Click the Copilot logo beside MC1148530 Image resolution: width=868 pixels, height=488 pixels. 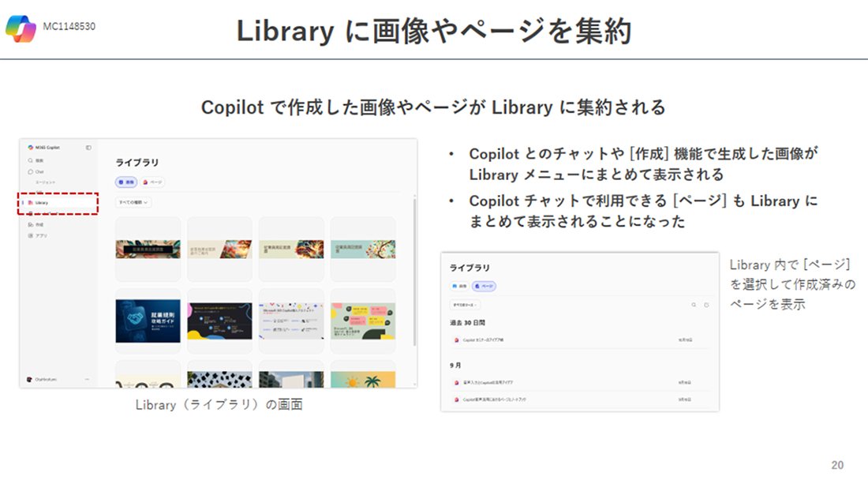pos(21,28)
